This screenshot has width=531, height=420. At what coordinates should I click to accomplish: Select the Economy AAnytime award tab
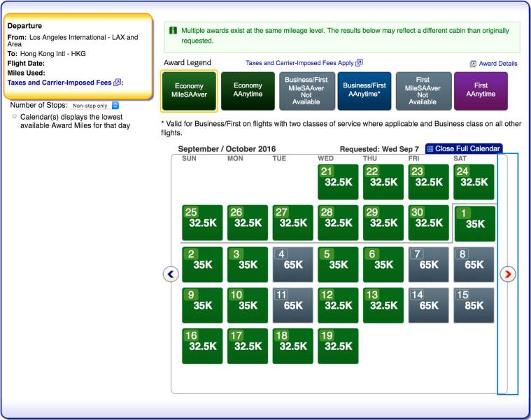coord(248,91)
